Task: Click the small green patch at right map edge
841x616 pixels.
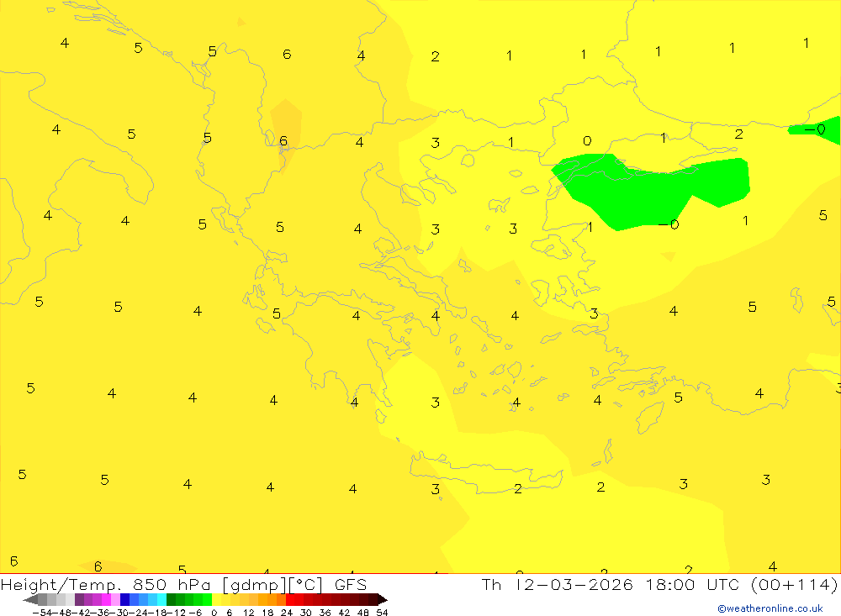Action: [x=821, y=129]
